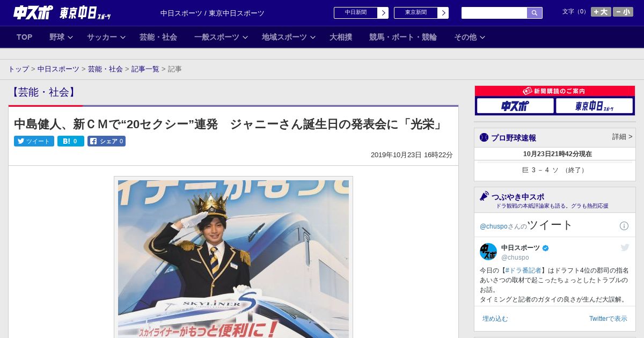Click the 埋め込む link
This screenshot has width=644, height=338.
[x=495, y=319]
